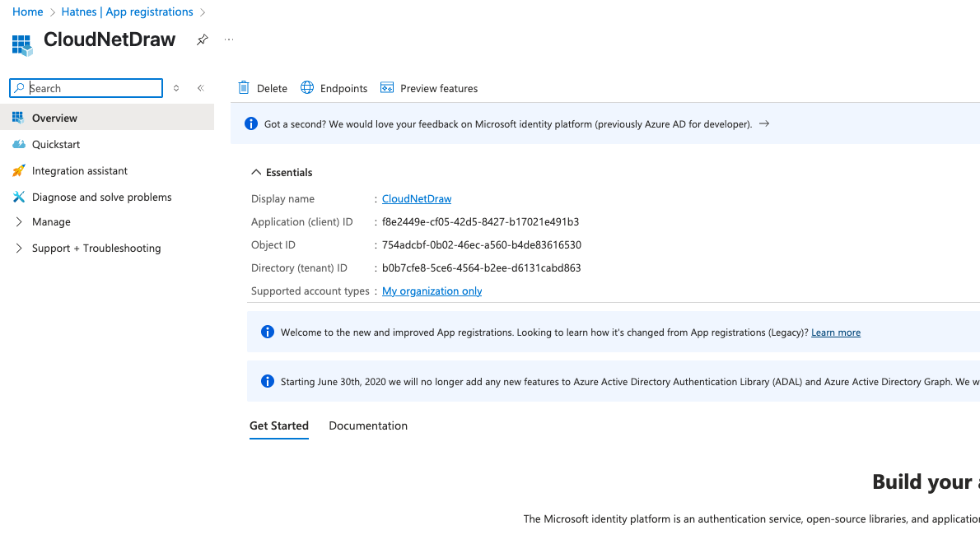Screen dimensions: 980x558
Task: Expand Support + Troubleshooting section
Action: [x=19, y=248]
